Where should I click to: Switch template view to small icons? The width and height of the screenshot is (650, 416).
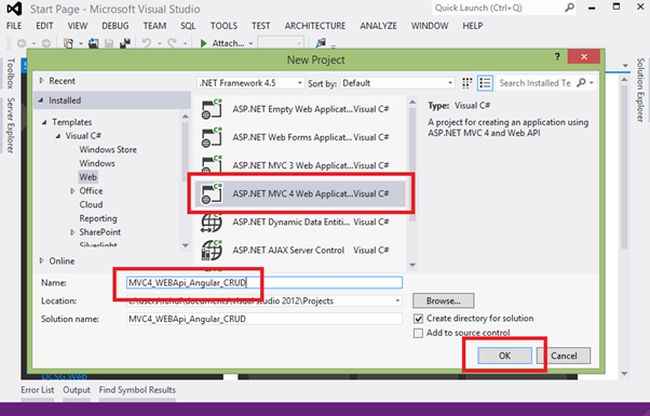coord(467,83)
